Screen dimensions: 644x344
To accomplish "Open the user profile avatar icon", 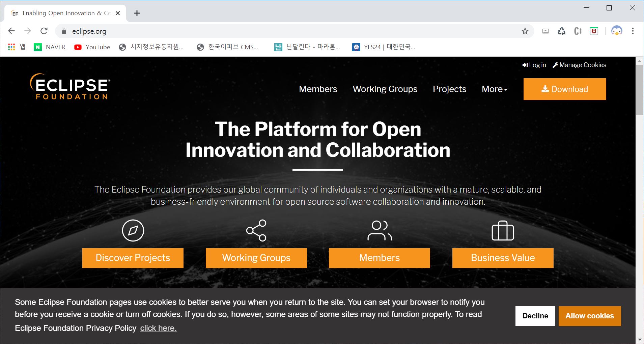I will click(617, 31).
